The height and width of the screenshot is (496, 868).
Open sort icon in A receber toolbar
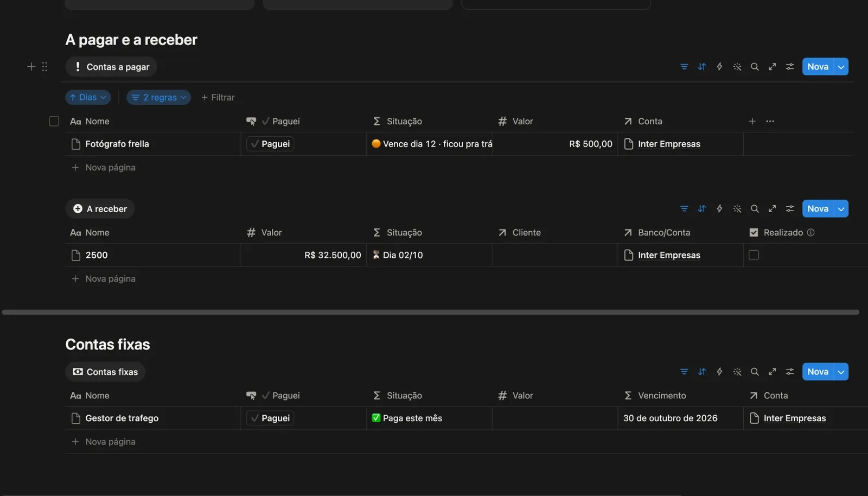[x=702, y=209]
